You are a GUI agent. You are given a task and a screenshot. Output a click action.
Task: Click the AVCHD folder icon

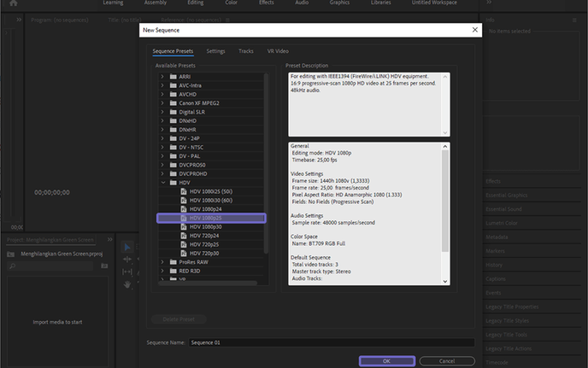pos(173,94)
